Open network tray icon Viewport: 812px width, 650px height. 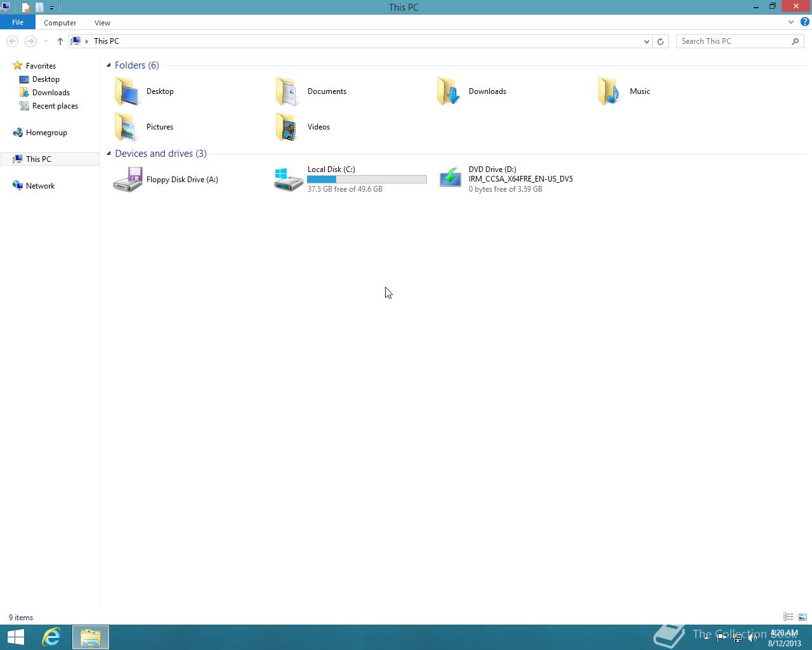[x=737, y=639]
